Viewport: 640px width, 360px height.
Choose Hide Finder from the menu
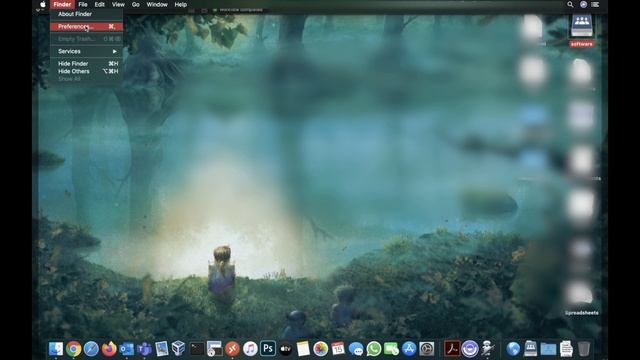[x=86, y=64]
